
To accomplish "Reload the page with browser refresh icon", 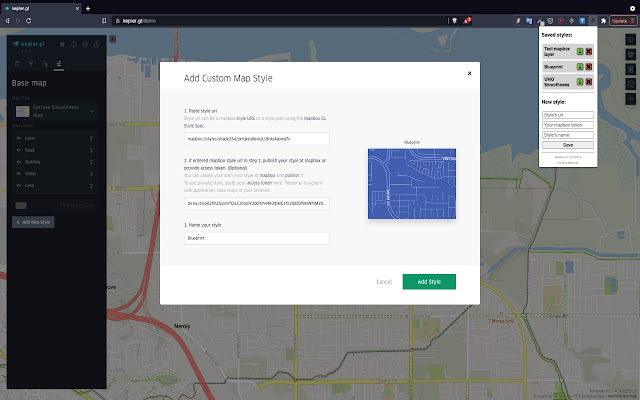I will [x=29, y=21].
